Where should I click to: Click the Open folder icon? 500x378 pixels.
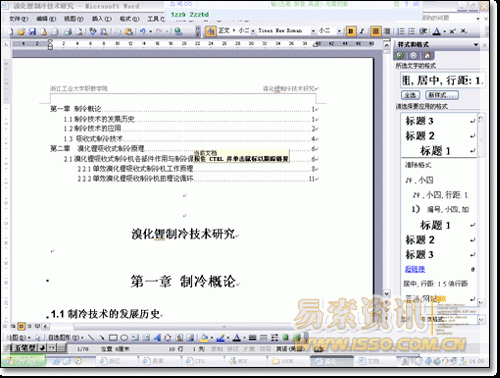coord(21,31)
